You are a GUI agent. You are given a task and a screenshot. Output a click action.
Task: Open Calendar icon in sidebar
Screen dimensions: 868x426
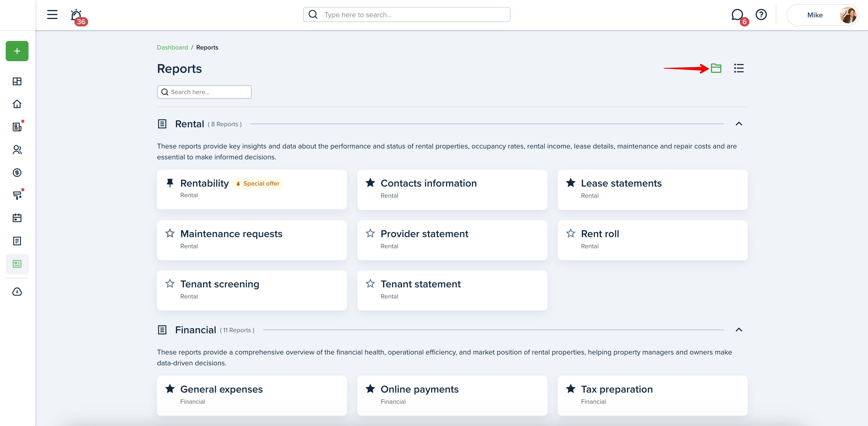(17, 218)
